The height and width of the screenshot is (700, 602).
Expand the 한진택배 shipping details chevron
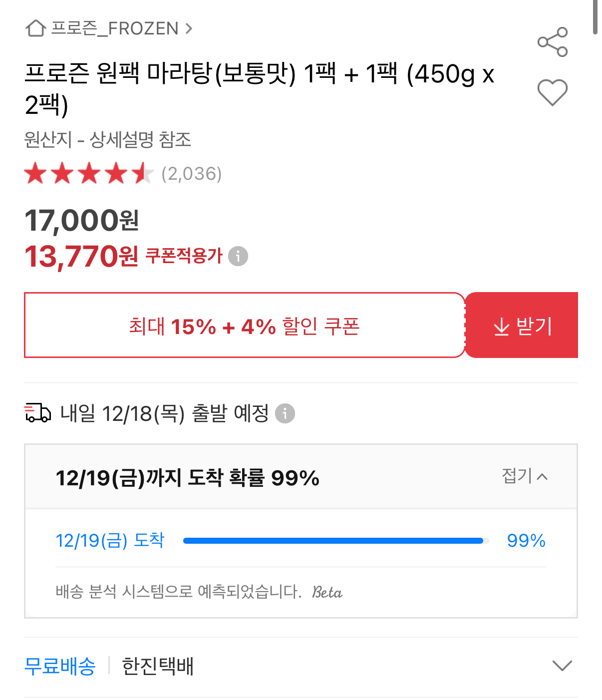tap(562, 666)
